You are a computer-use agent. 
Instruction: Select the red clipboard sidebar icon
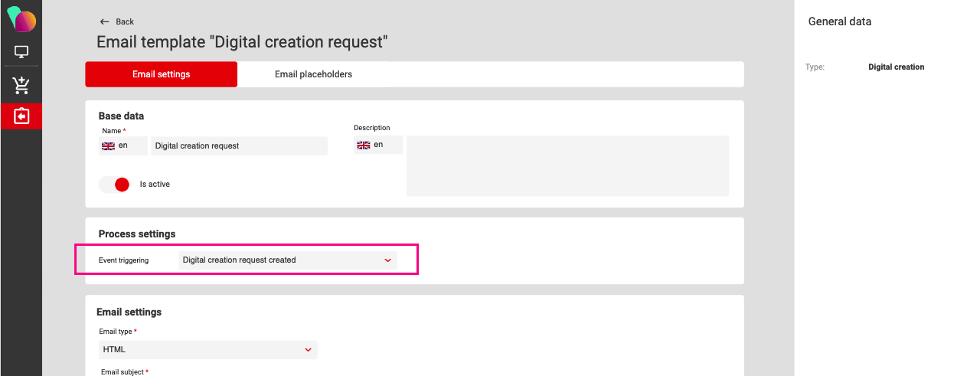click(x=21, y=116)
